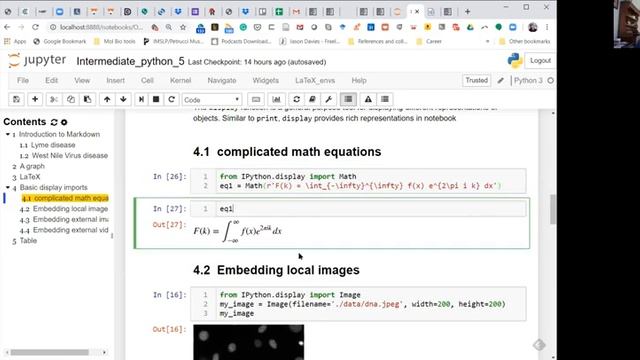Restart the kernel
640x360 pixels.
pyautogui.click(x=171, y=99)
